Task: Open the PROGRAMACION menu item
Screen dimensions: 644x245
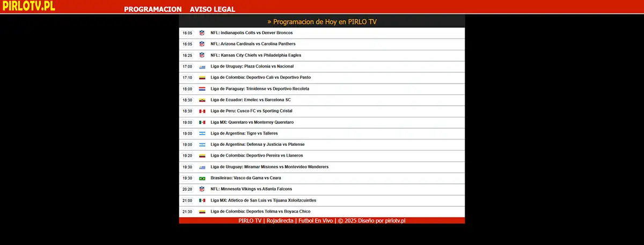Action: click(x=153, y=9)
